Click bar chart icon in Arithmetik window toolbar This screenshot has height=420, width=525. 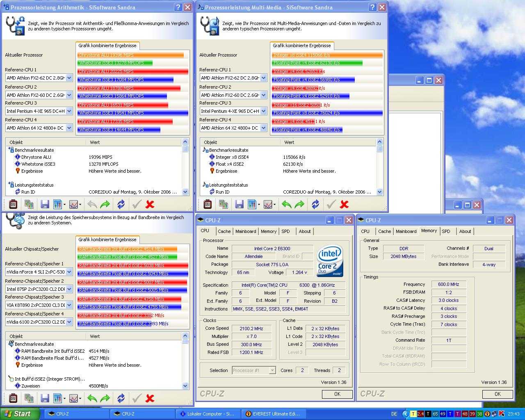coord(59,204)
